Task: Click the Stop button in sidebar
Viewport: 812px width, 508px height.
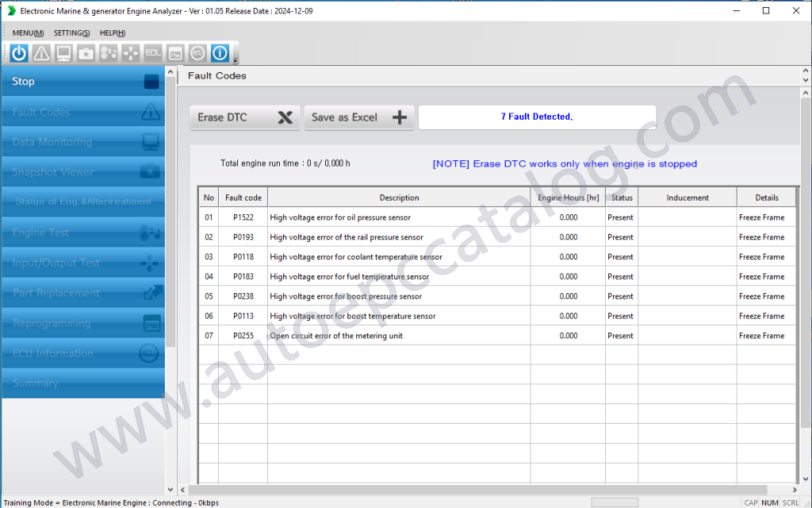Action: [83, 82]
